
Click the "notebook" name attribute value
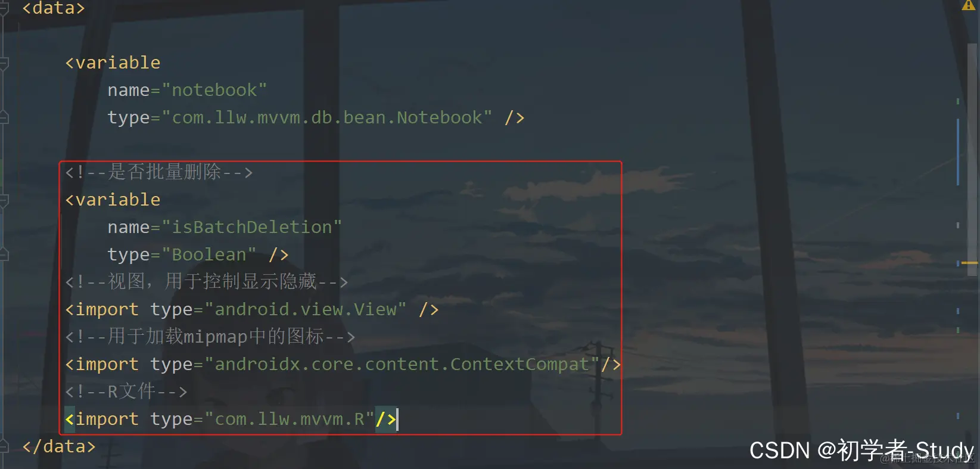pyautogui.click(x=214, y=90)
